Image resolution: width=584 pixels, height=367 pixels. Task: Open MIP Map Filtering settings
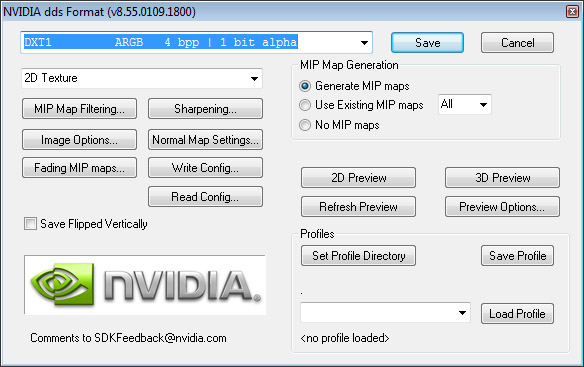(x=79, y=109)
